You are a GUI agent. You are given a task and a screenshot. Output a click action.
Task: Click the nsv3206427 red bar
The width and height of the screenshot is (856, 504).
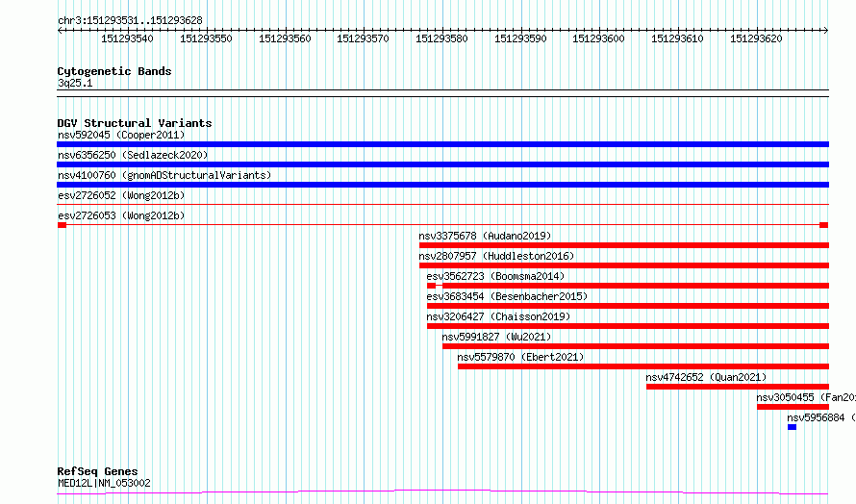pos(628,326)
